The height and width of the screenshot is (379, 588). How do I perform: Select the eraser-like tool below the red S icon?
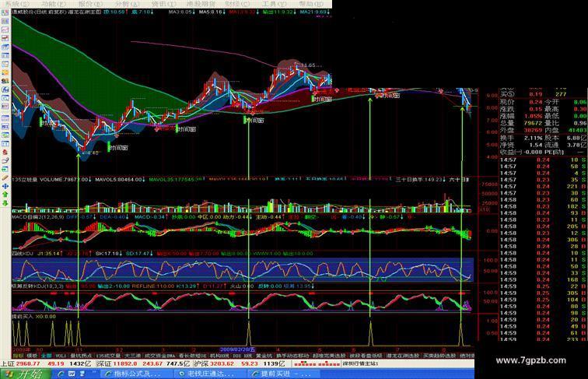click(5, 160)
